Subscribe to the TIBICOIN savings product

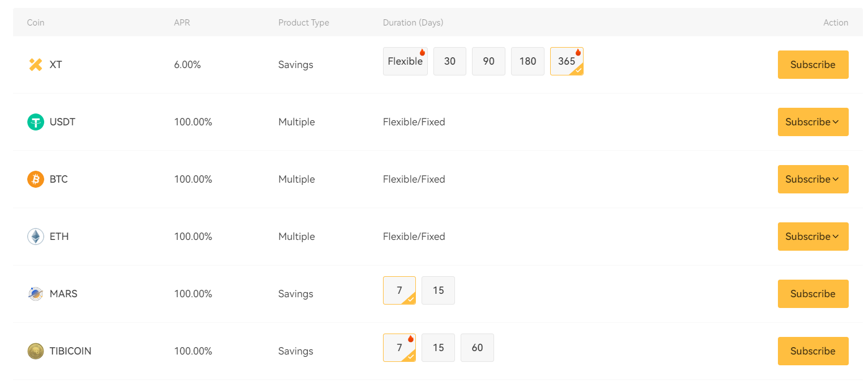click(x=812, y=351)
